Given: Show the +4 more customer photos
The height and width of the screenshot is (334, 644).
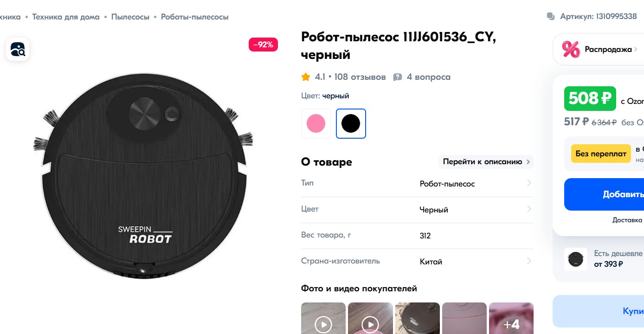Looking at the screenshot, I should 511,318.
